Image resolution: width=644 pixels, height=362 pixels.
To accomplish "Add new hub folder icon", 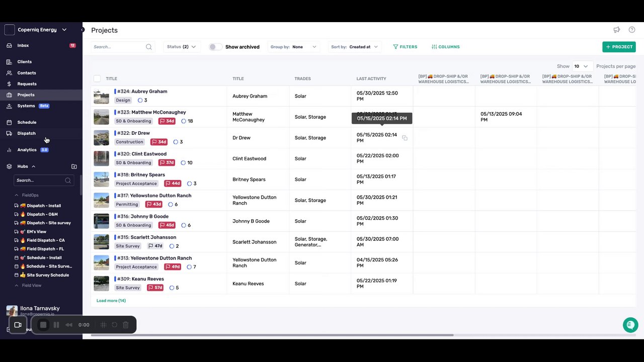I will [74, 166].
